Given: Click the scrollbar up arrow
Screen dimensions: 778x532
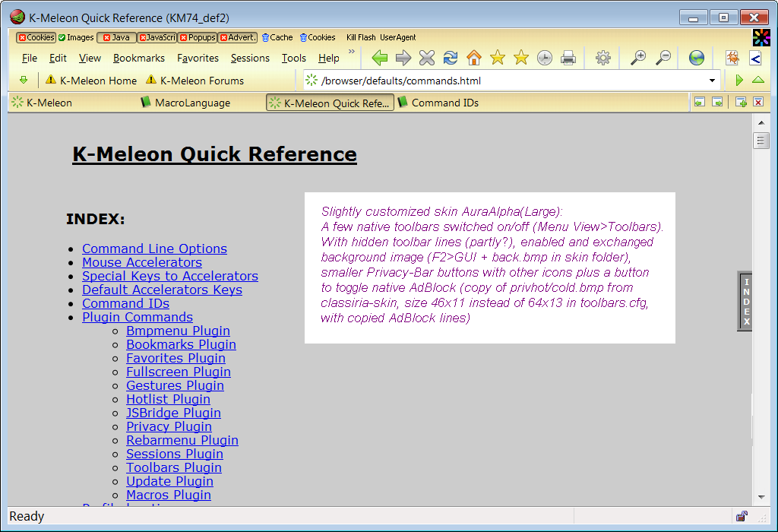Looking at the screenshot, I should [761, 122].
